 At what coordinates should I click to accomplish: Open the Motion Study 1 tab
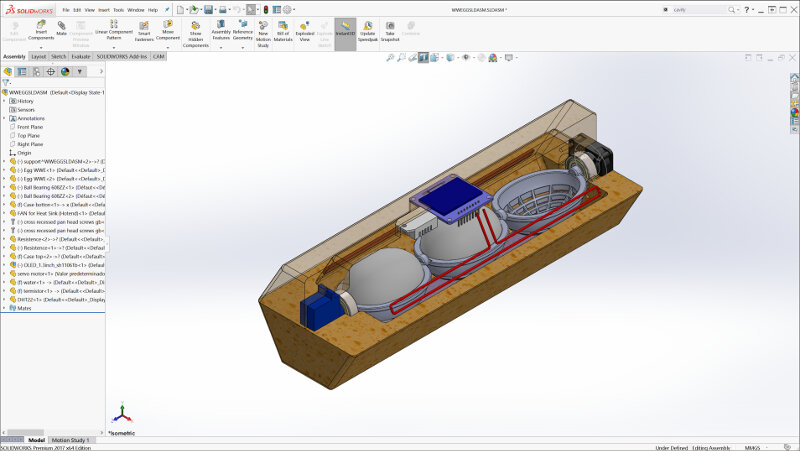click(70, 440)
